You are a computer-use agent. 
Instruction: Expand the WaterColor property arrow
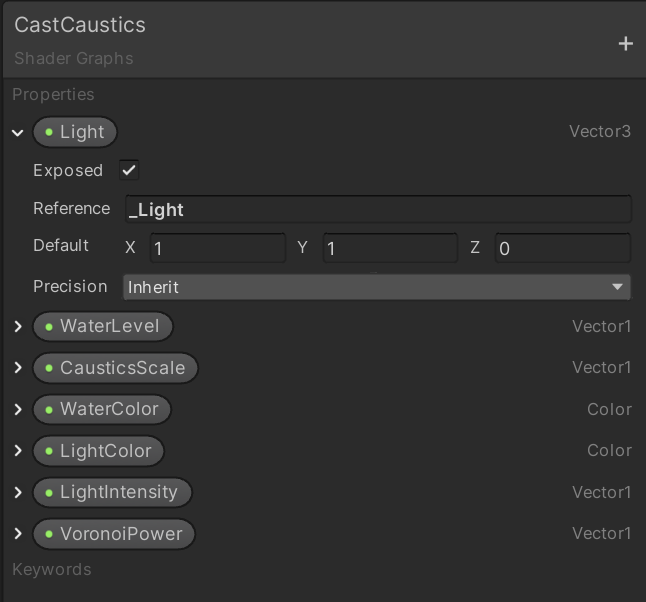tap(17, 409)
